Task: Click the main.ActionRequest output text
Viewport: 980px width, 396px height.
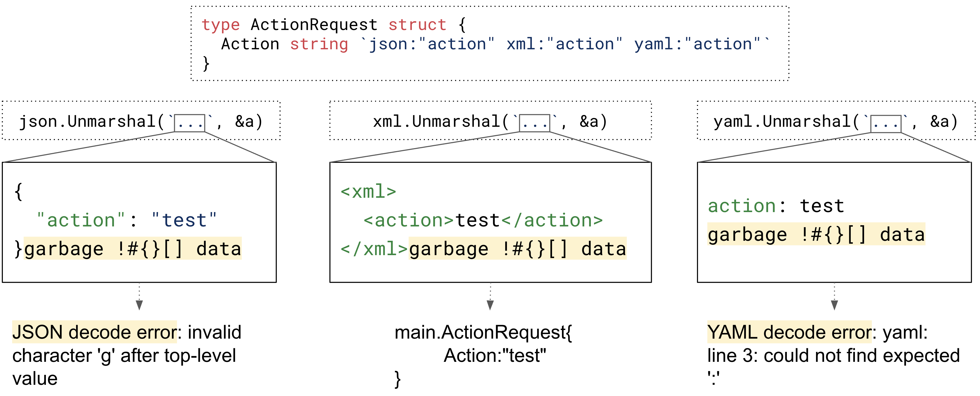Action: pos(483,332)
